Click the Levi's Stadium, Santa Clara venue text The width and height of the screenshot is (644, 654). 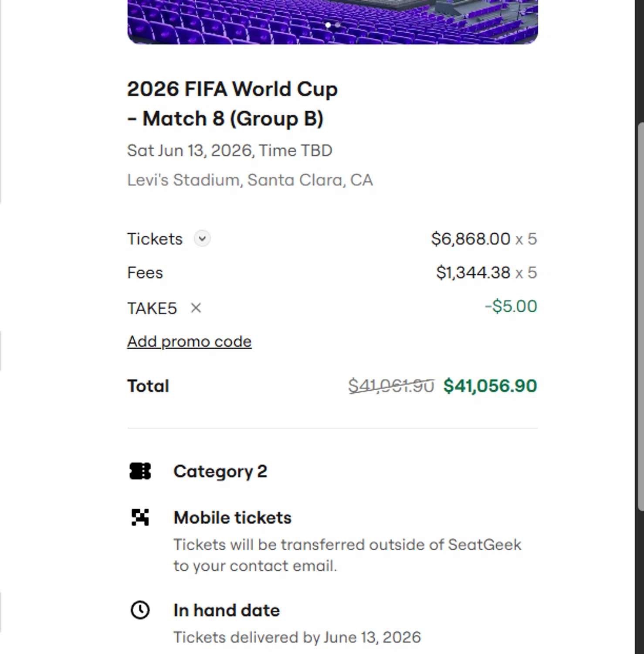[x=250, y=180]
